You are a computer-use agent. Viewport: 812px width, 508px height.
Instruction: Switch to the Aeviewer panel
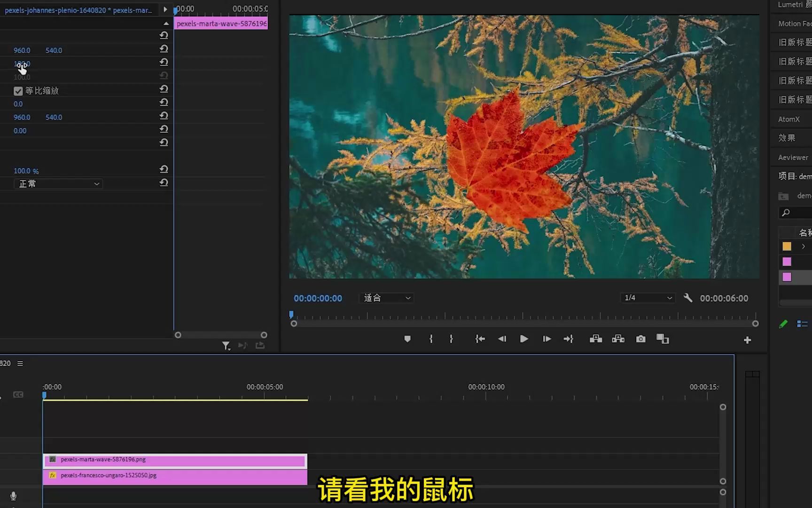point(792,157)
